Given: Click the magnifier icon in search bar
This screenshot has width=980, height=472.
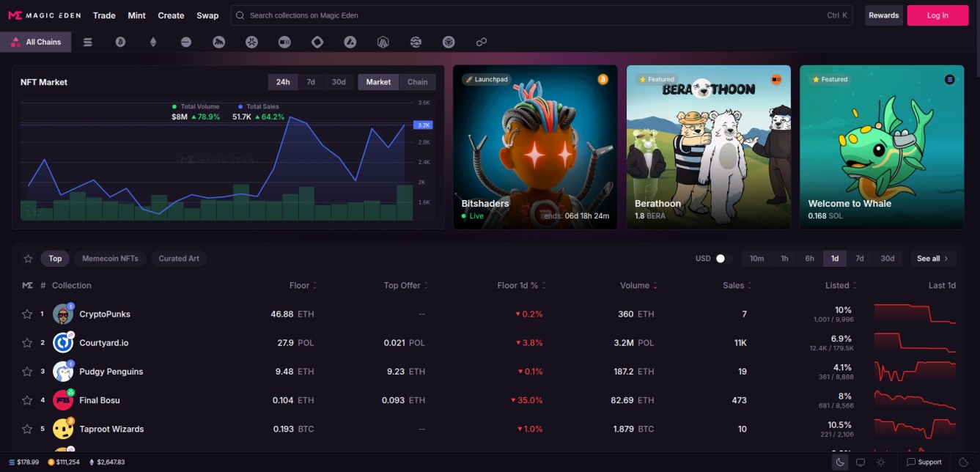Looking at the screenshot, I should point(240,15).
